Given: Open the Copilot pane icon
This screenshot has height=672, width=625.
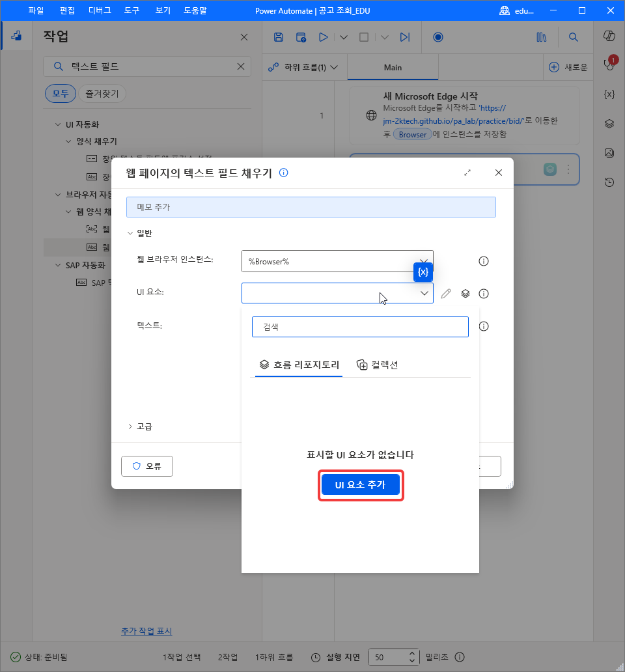Looking at the screenshot, I should (609, 36).
